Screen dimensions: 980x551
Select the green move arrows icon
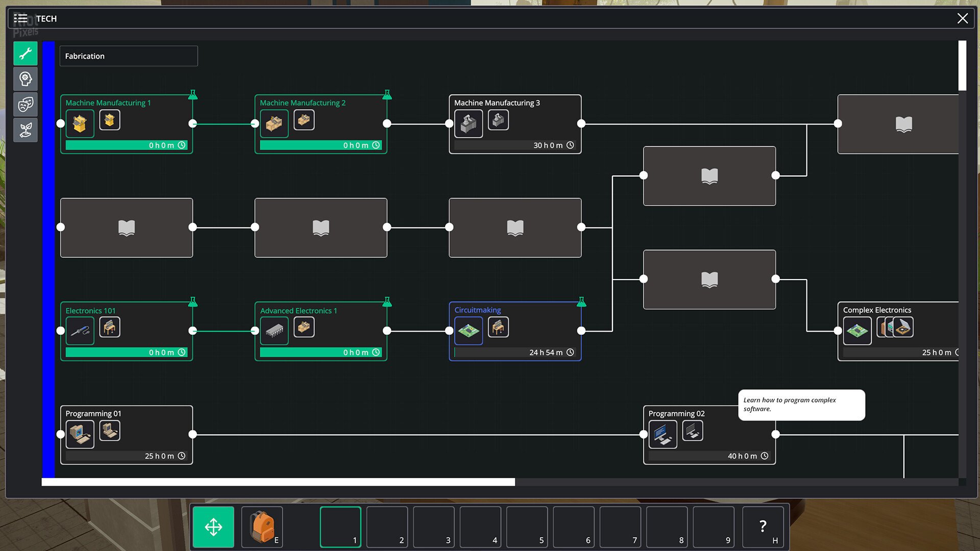coord(213,527)
